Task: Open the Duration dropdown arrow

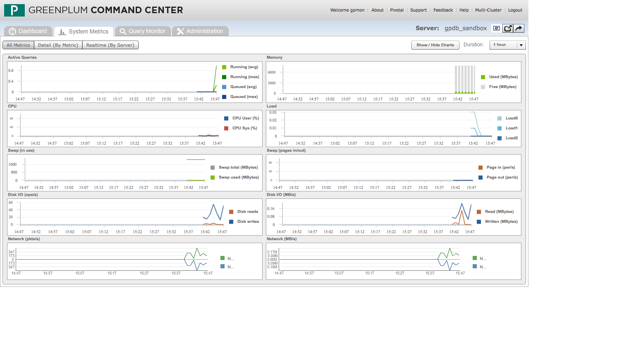Action: pos(521,45)
